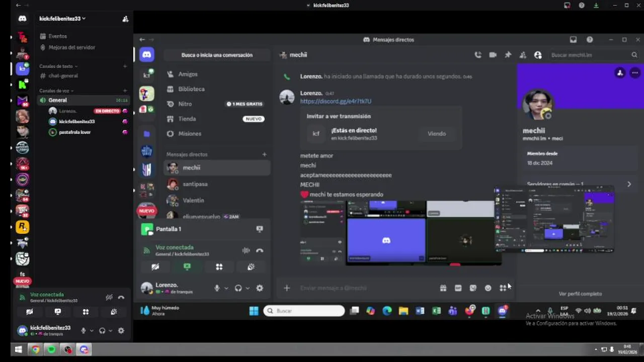The image size is (644, 362).
Task: Open help icon in inner Discord title bar
Action: point(590,40)
